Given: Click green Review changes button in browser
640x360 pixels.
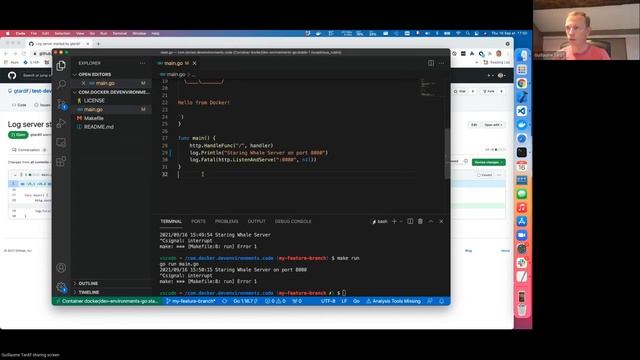Looking at the screenshot, I should tap(489, 162).
